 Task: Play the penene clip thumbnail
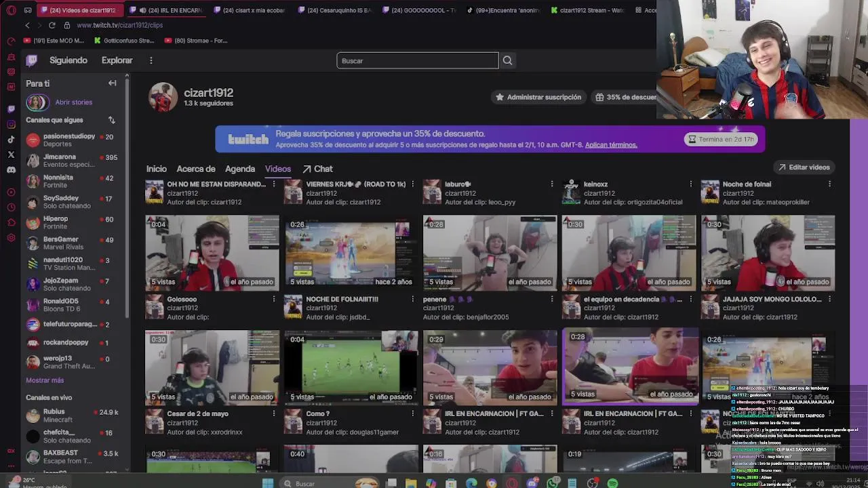[490, 253]
